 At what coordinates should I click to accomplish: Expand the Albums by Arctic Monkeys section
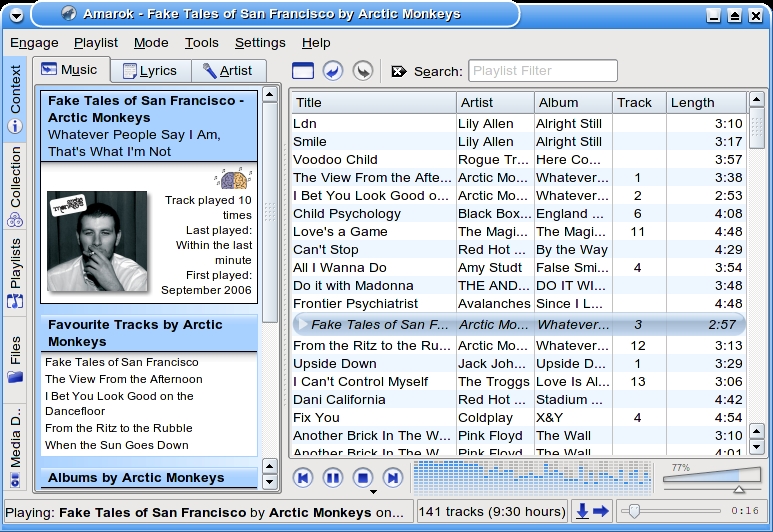pyautogui.click(x=136, y=478)
